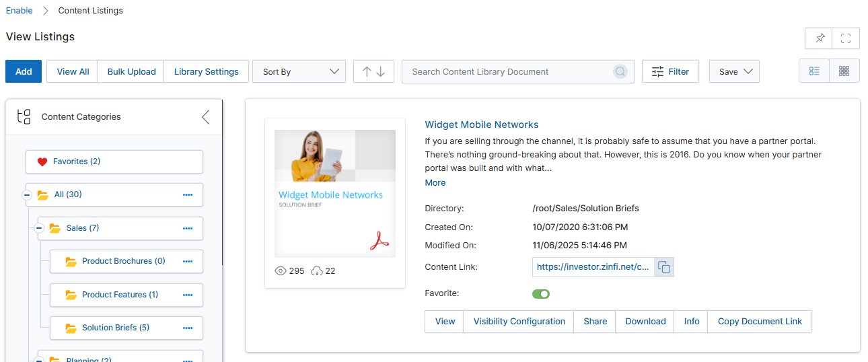Click the Search Content Library Document field
Viewport: 868px width, 362px height.
click(518, 71)
